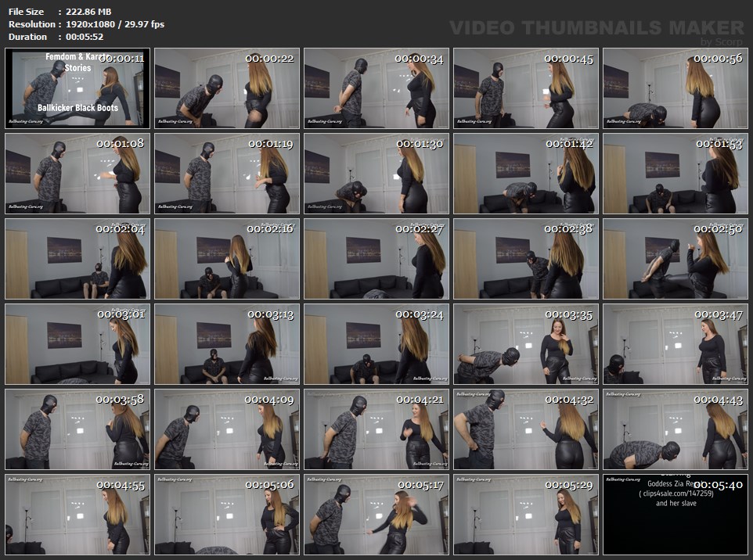Image resolution: width=753 pixels, height=560 pixels.
Task: Open the thumbnail at 00:01:30
Action: pyautogui.click(x=376, y=174)
